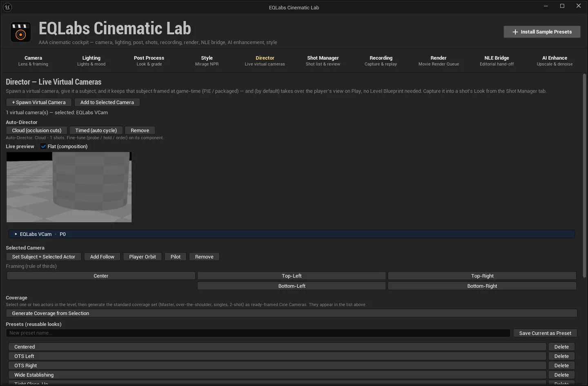Click the vertical scrollbar on the right
Image resolution: width=588 pixels, height=386 pixels.
584,175
